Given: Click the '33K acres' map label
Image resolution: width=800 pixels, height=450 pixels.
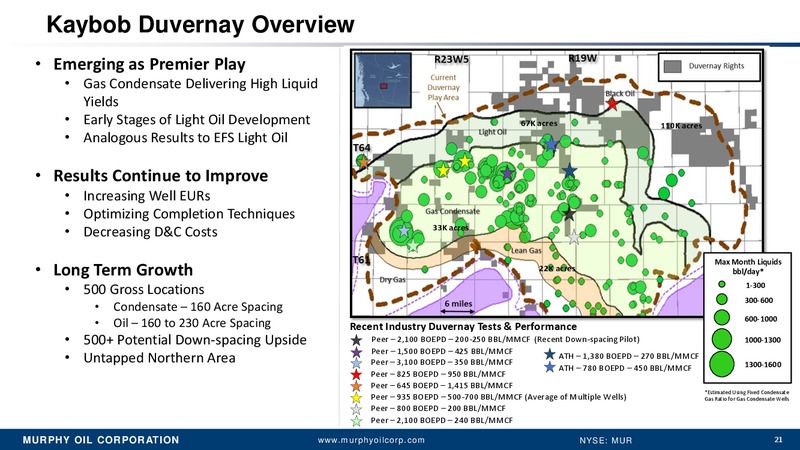Looking at the screenshot, I should pyautogui.click(x=451, y=228).
